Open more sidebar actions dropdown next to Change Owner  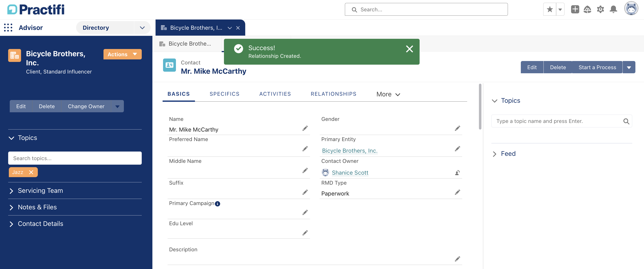(x=118, y=106)
